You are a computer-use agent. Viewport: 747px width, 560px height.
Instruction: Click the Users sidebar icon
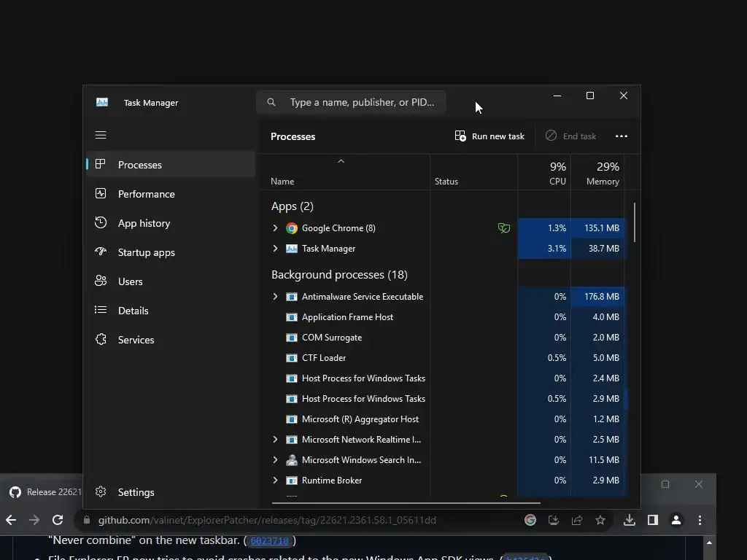[101, 281]
